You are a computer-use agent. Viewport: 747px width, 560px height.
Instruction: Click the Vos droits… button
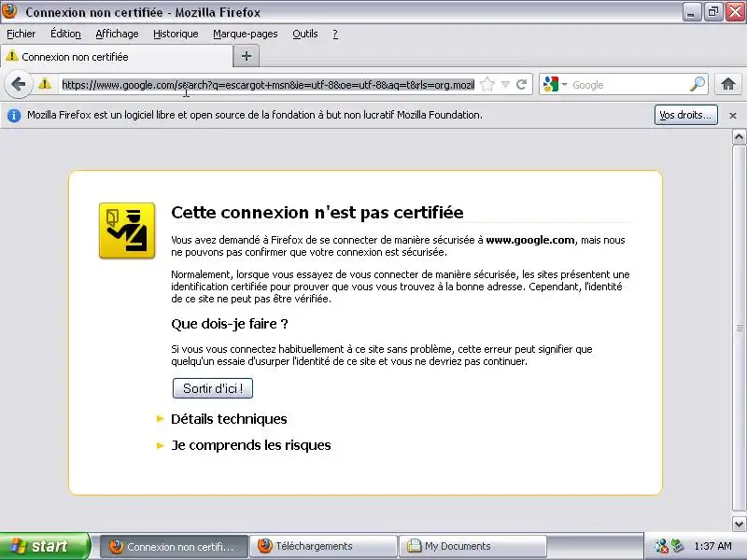(x=686, y=115)
